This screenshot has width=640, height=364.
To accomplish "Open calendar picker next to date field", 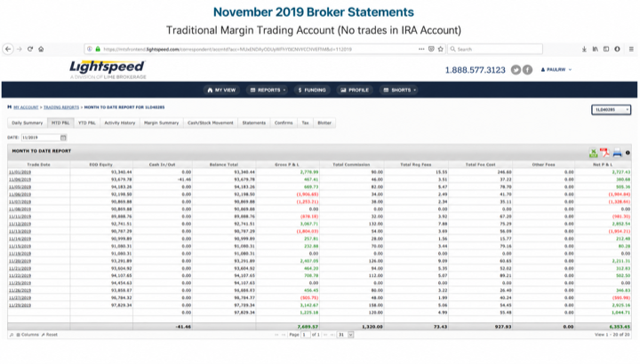I will 63,138.
